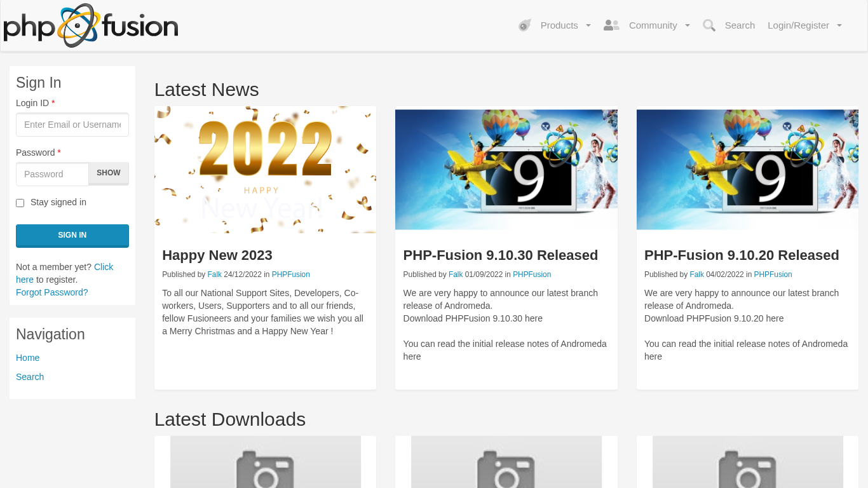Focus the Password input field

coord(52,174)
